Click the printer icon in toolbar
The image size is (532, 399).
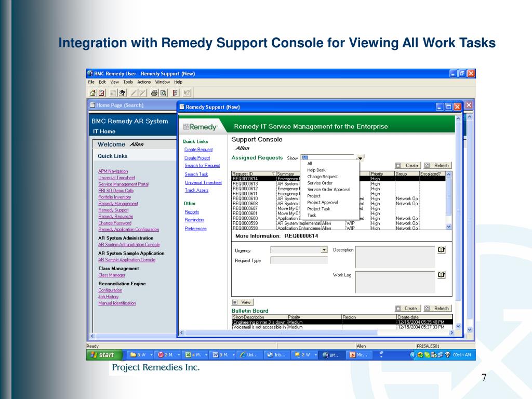click(x=154, y=92)
